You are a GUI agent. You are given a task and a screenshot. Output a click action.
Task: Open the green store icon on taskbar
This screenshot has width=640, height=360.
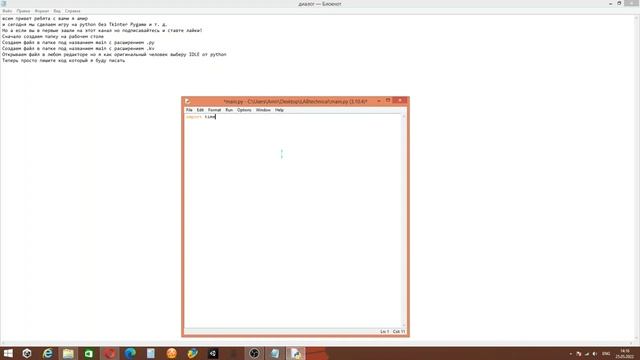pos(89,353)
